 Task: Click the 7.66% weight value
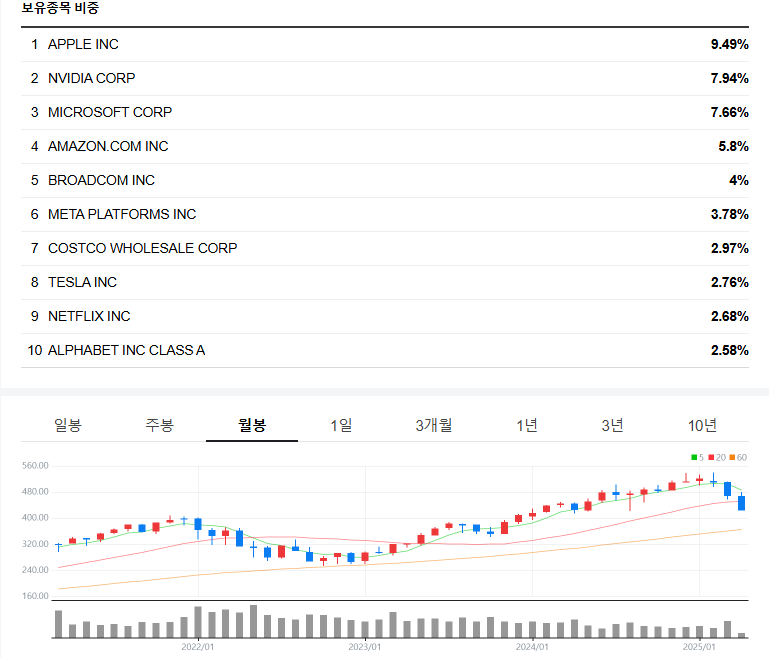click(729, 112)
